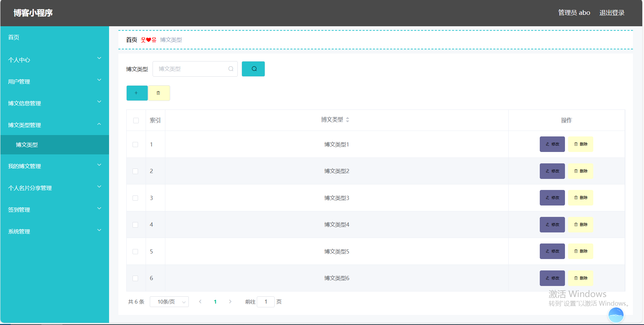This screenshot has height=325, width=644.
Task: Click 修改 for 博文类型5
Action: click(x=552, y=251)
